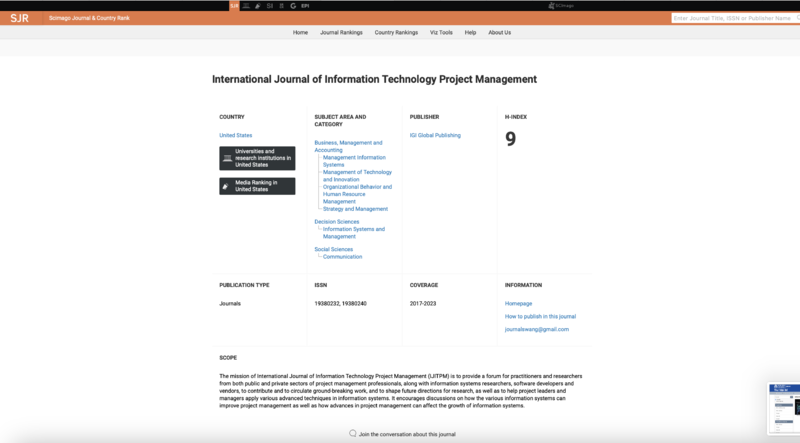Go to the Home menu item

tap(300, 32)
